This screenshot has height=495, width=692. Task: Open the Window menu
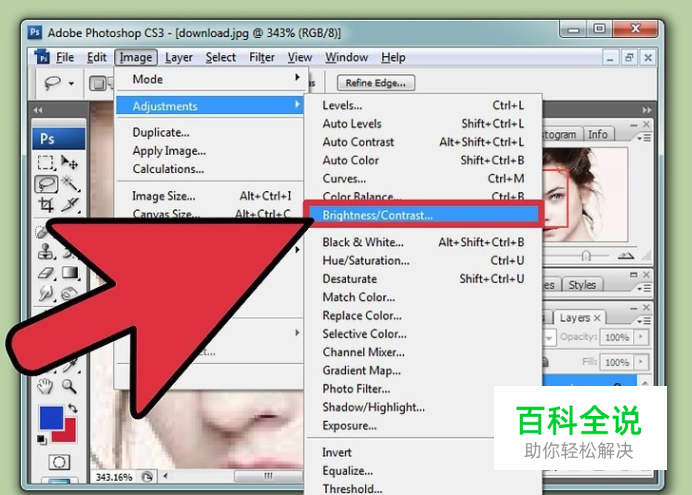click(346, 57)
